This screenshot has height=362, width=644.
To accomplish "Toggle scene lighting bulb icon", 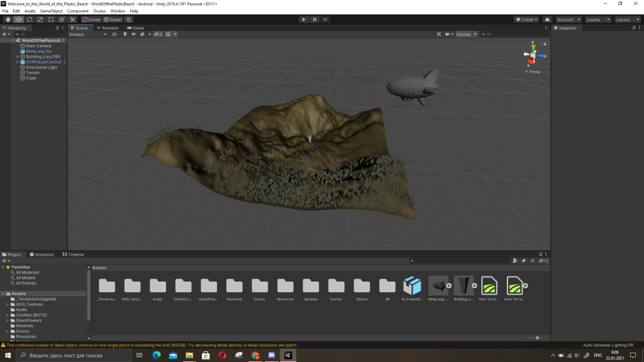I will coord(125,34).
